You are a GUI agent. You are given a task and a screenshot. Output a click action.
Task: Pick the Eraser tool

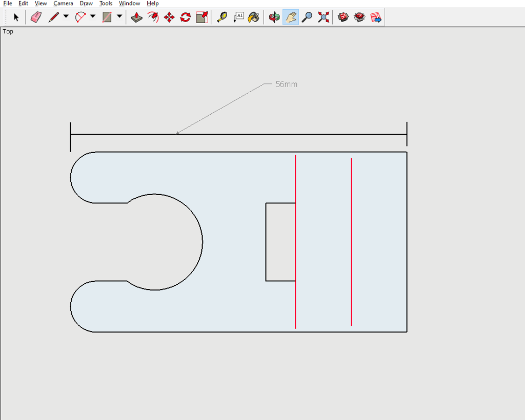[x=35, y=17]
